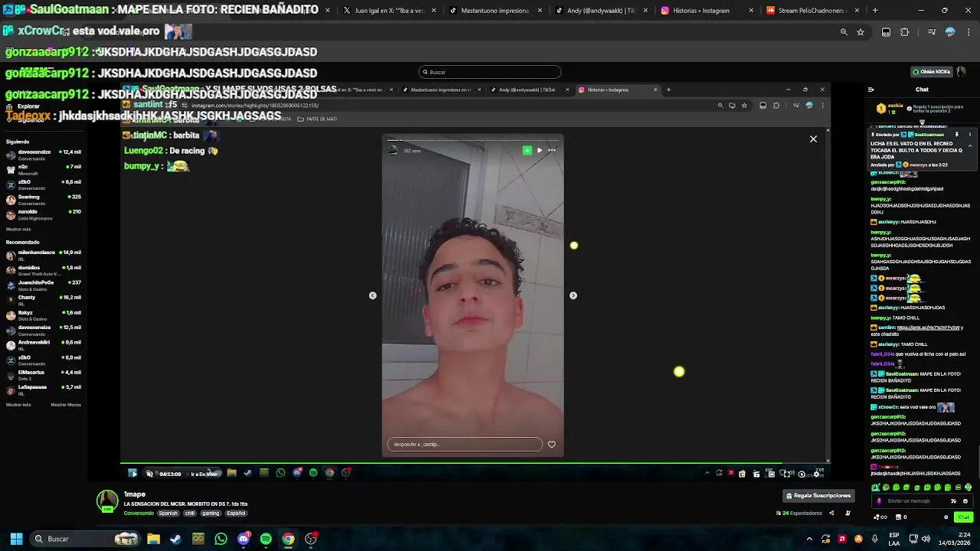Bookmark this page star icon
Image resolution: width=980 pixels, height=551 pixels.
pos(861,32)
